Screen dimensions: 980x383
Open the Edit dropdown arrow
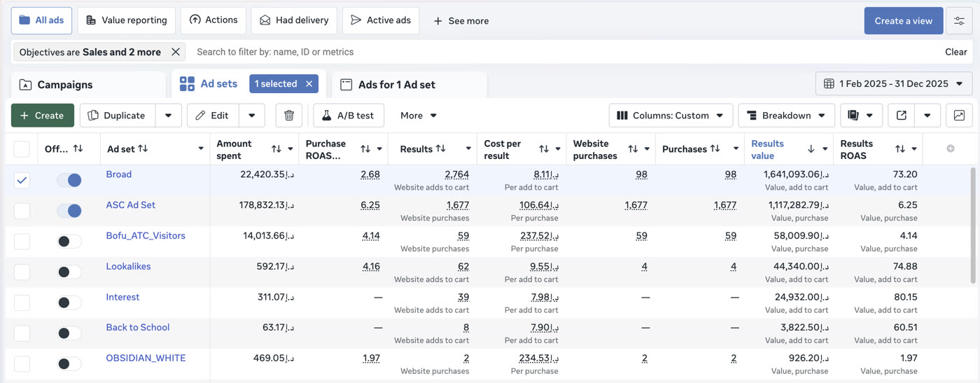point(252,116)
